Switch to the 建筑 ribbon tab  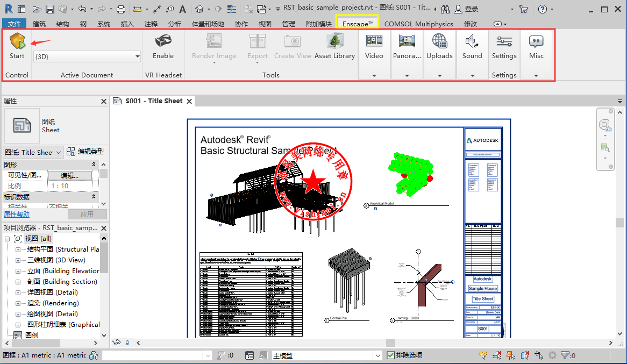[39, 24]
